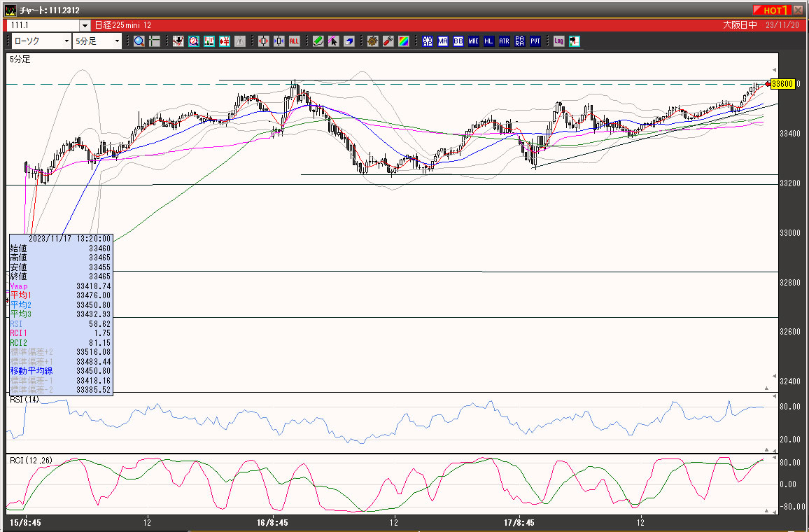Click the RSI(14) panel label
The height and width of the screenshot is (532, 809).
click(24, 400)
